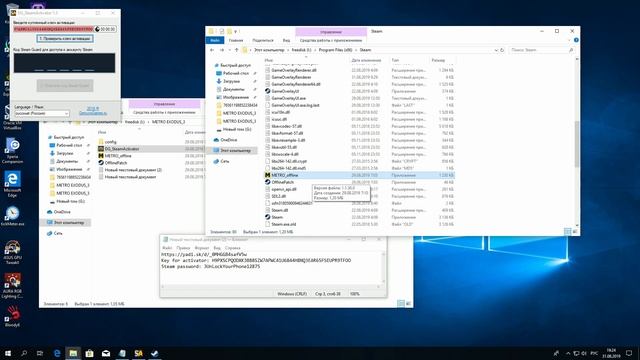The height and width of the screenshot is (360, 640).
Task: Open the Edit menu in Notepad
Action: click(183, 248)
